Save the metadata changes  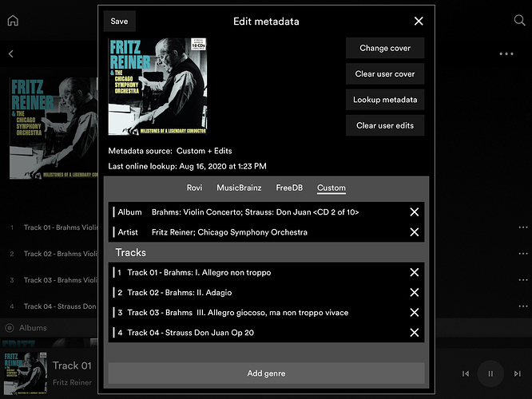[x=120, y=21]
